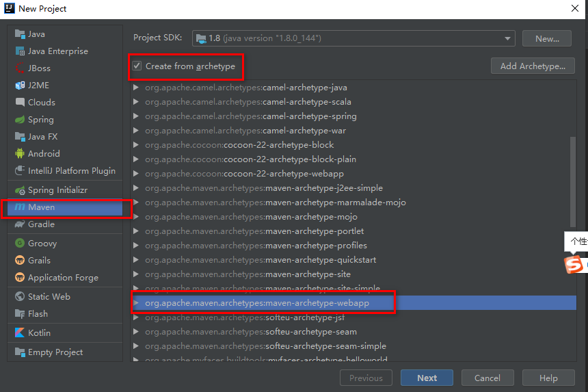Viewport: 588px width, 392px height.
Task: Expand maven-archetype-quickstart node
Action: click(x=136, y=260)
